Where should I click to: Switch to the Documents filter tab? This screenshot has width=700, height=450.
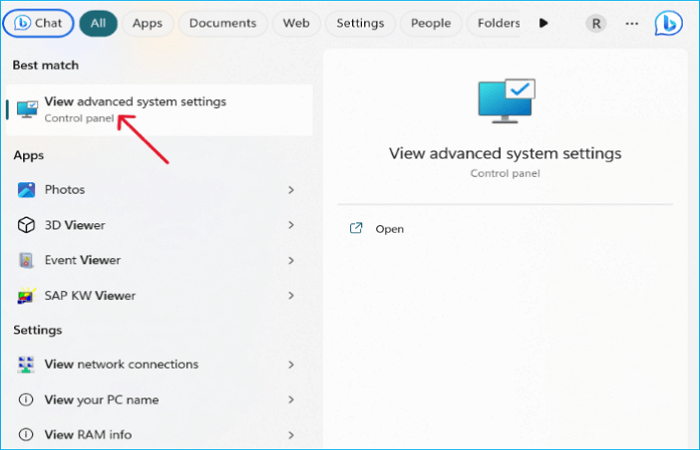[x=222, y=22]
